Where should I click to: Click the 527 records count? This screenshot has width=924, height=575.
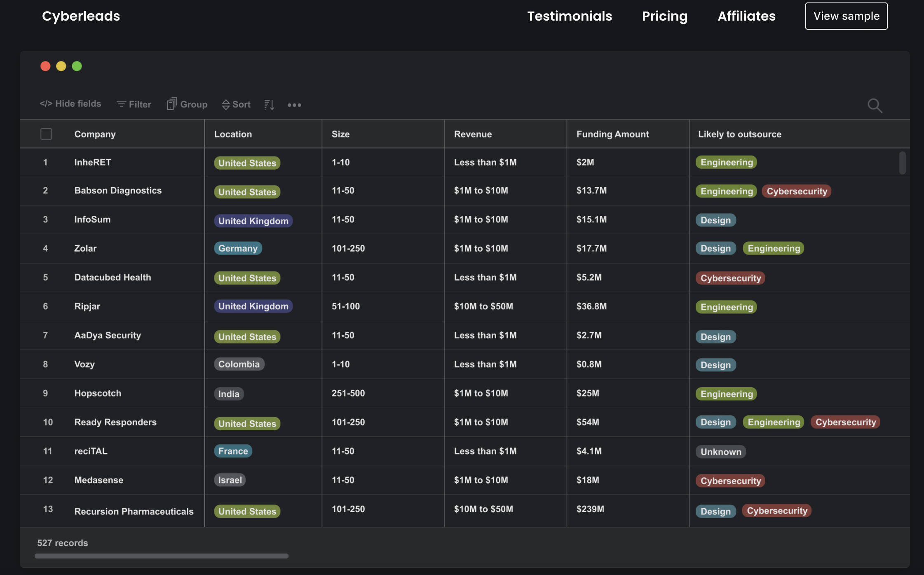(x=63, y=543)
